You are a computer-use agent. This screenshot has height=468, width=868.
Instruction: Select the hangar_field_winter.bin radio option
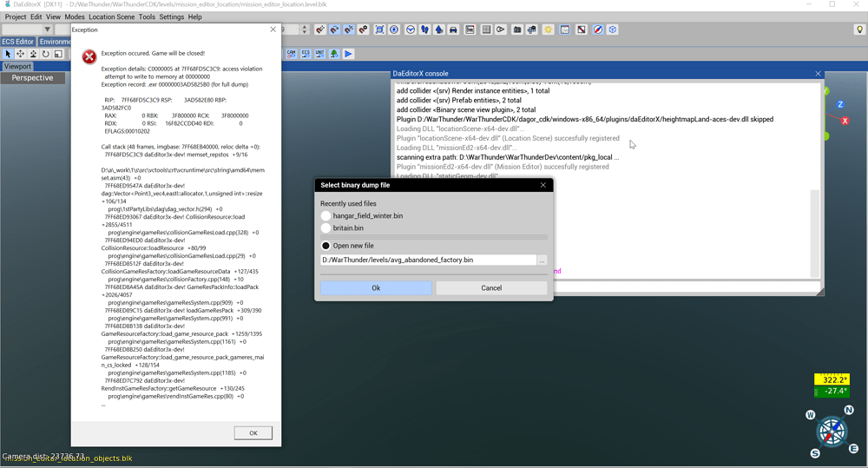325,215
